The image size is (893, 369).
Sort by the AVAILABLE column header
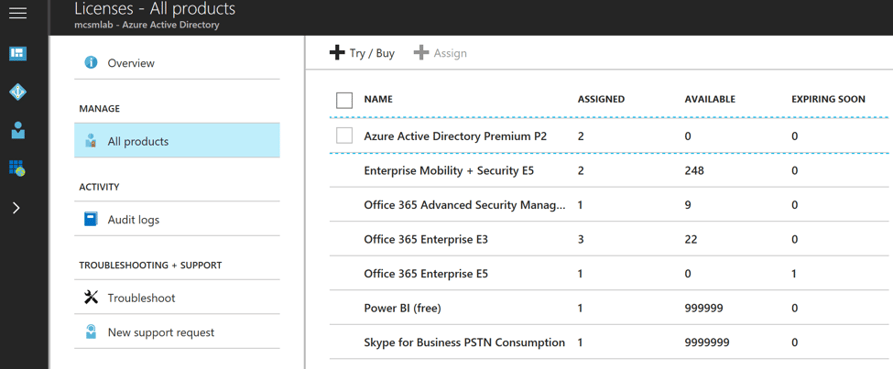(x=710, y=99)
